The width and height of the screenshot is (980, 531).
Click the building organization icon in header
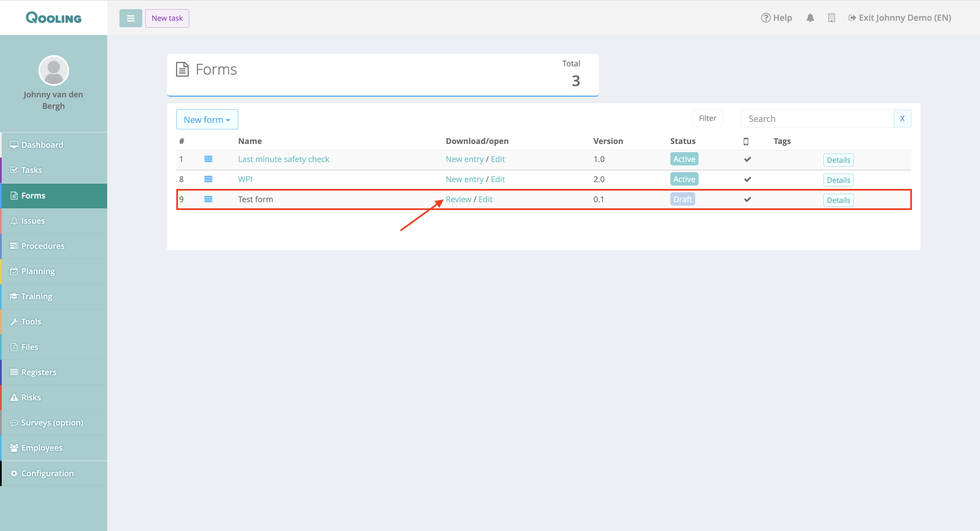[x=831, y=18]
